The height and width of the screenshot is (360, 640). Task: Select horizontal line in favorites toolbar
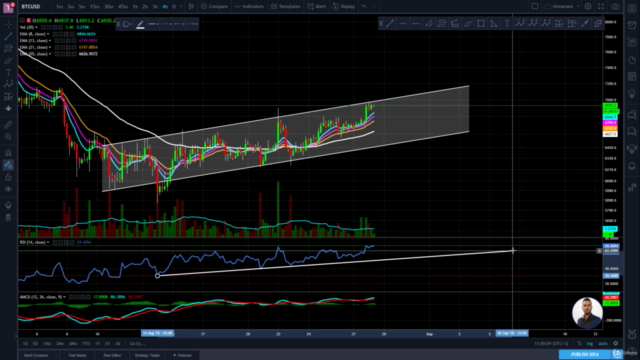(403, 24)
